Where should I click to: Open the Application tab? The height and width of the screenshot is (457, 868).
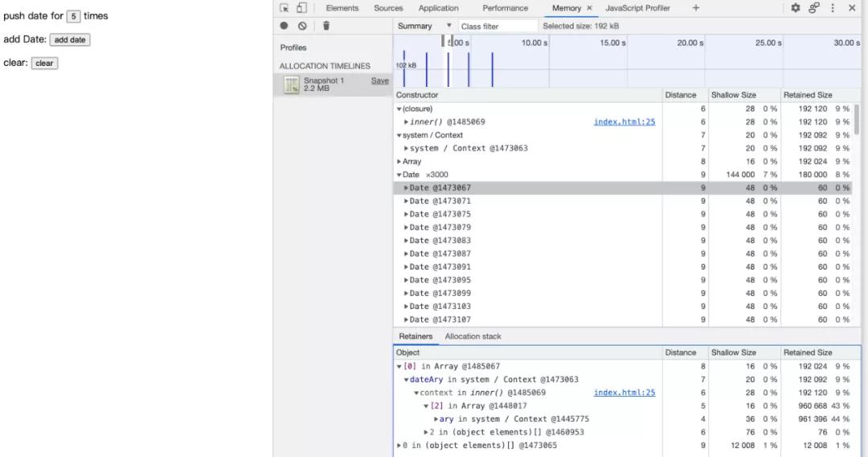439,8
